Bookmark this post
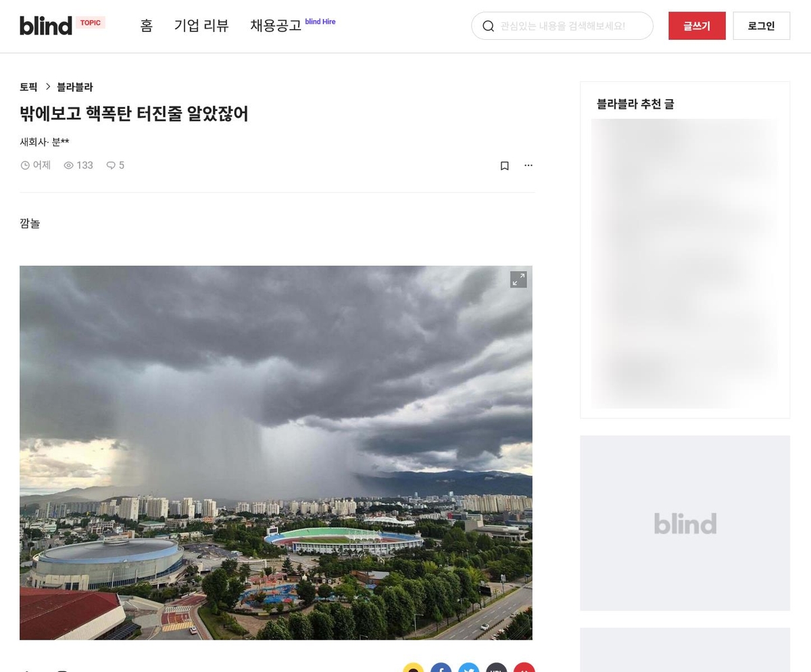 pos(504,166)
